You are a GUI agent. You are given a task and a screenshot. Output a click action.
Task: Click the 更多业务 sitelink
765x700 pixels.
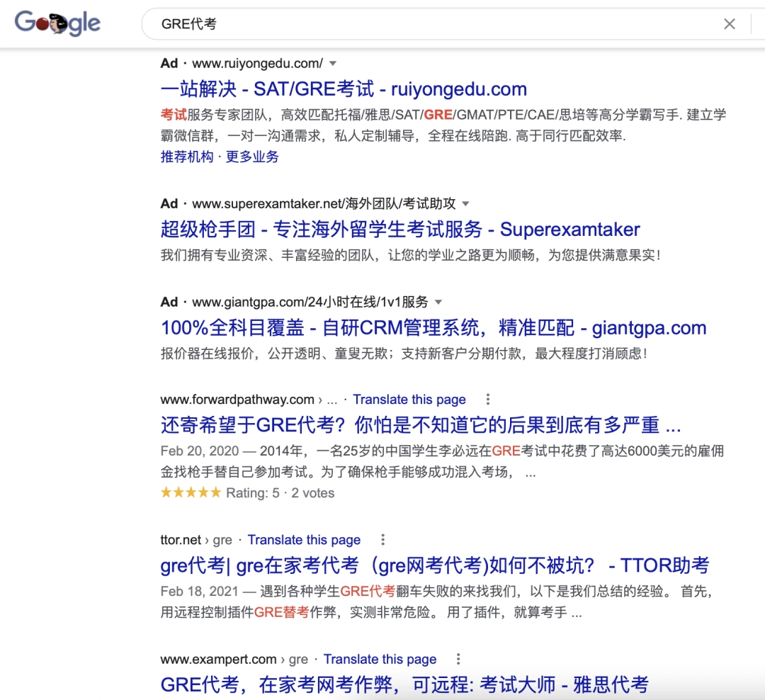(x=252, y=157)
